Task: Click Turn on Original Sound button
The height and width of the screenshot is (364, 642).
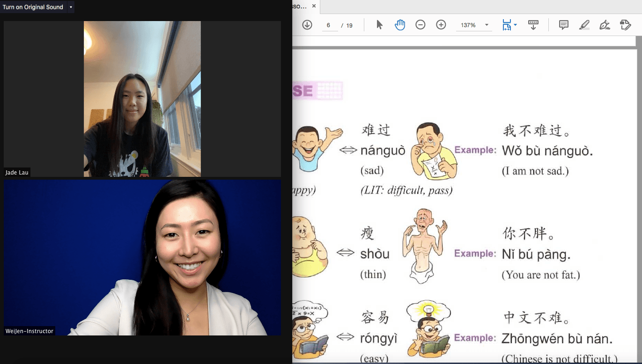Action: (x=33, y=7)
